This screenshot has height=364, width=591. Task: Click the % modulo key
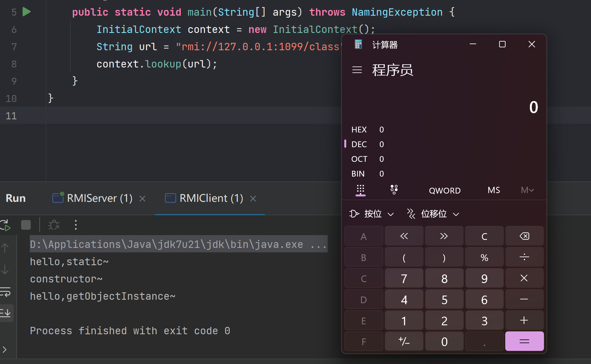pos(484,257)
